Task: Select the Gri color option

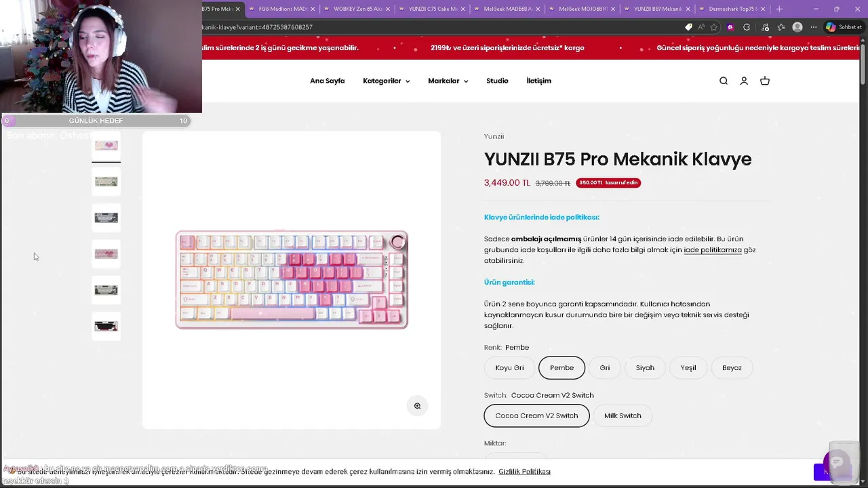Action: tap(605, 368)
